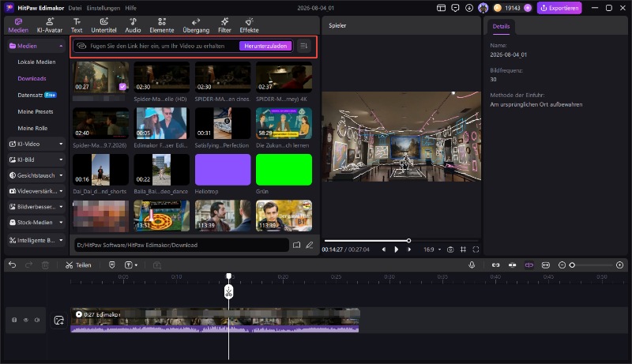632x364 pixels.
Task: Click the Teilen split button
Action: [x=78, y=265]
